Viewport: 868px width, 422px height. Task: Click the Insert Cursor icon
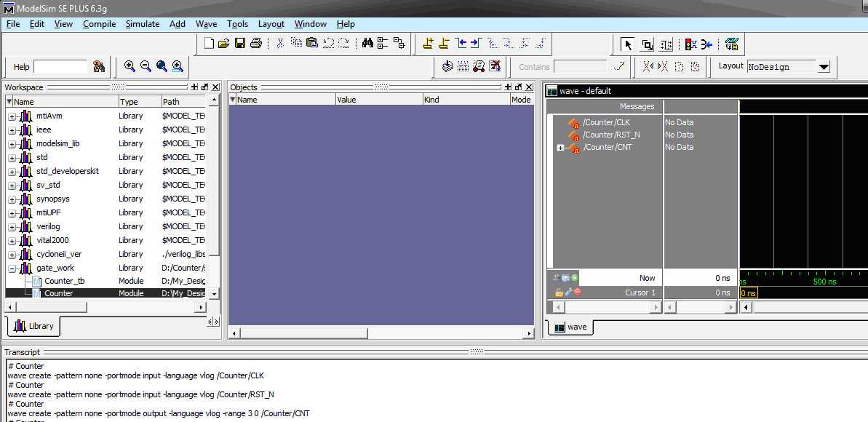[x=428, y=43]
